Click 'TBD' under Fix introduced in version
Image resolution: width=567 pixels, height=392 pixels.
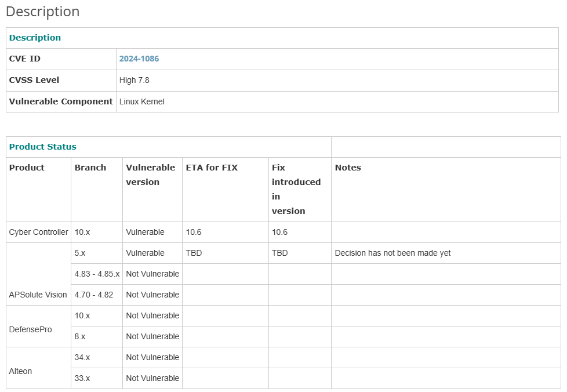click(280, 253)
